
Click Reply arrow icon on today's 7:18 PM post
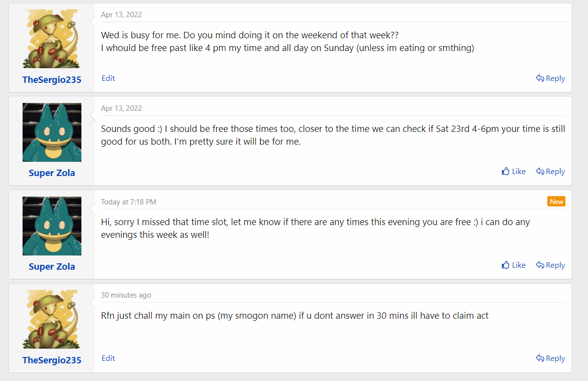[x=540, y=265]
